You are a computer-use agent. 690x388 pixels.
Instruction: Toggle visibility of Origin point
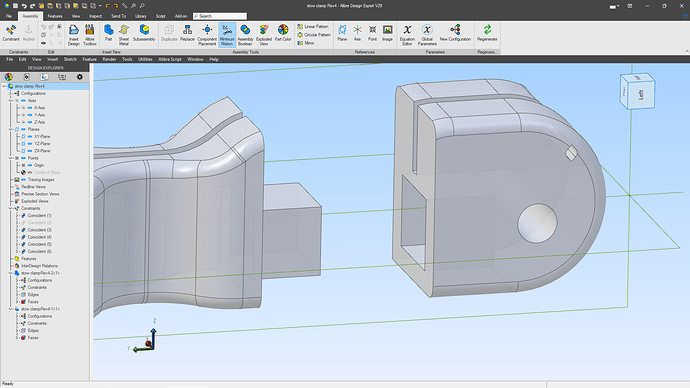click(30, 165)
